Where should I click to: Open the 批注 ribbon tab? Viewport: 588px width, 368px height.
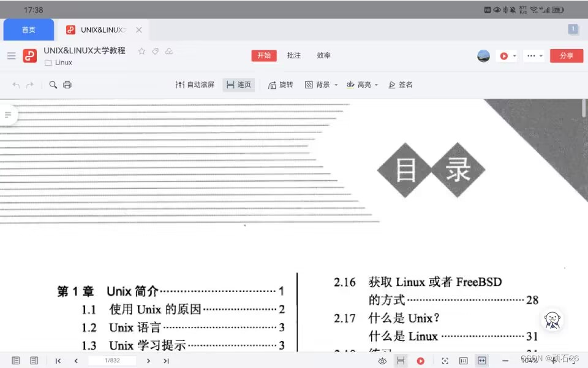(293, 56)
